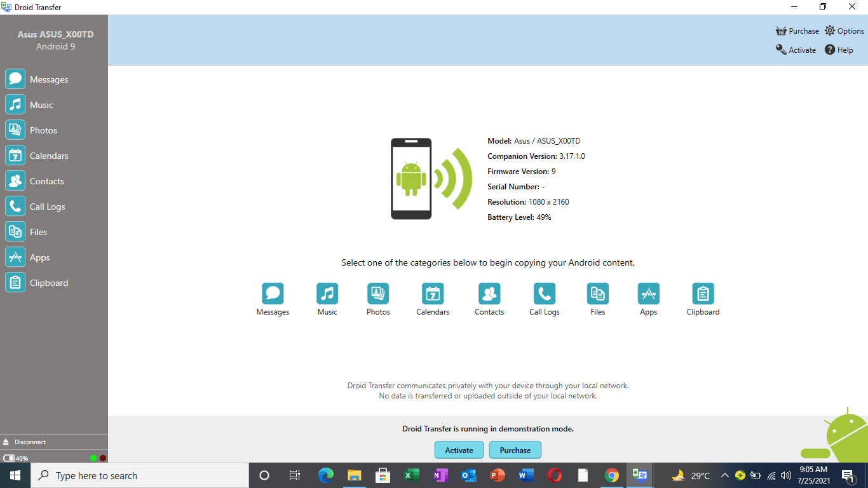The image size is (868, 488).
Task: Click Activate with the key icon at top
Action: (796, 50)
